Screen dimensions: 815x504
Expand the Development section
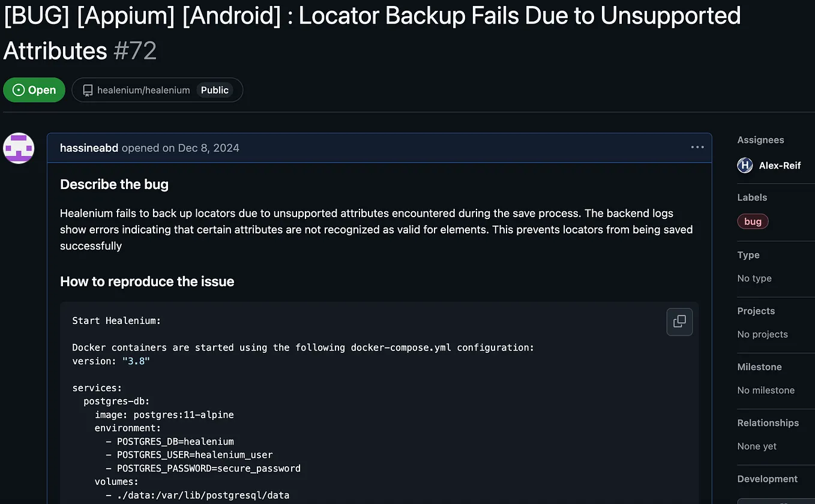[767, 479]
